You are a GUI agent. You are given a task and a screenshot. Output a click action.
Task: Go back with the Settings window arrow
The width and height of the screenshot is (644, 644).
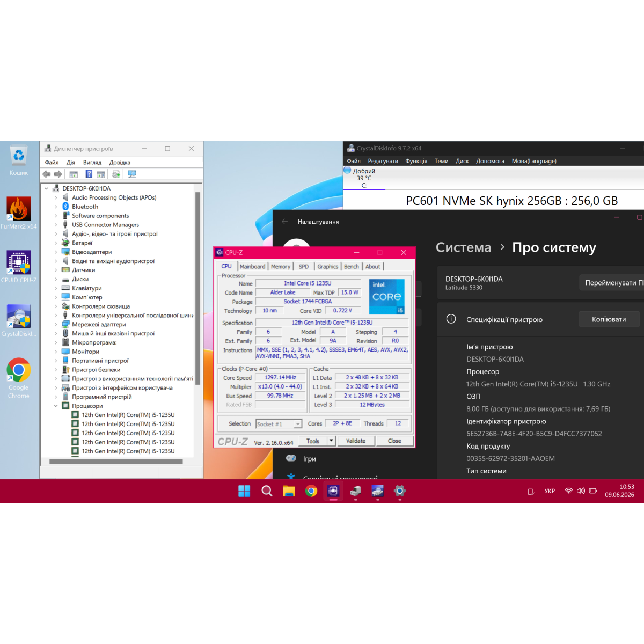285,222
